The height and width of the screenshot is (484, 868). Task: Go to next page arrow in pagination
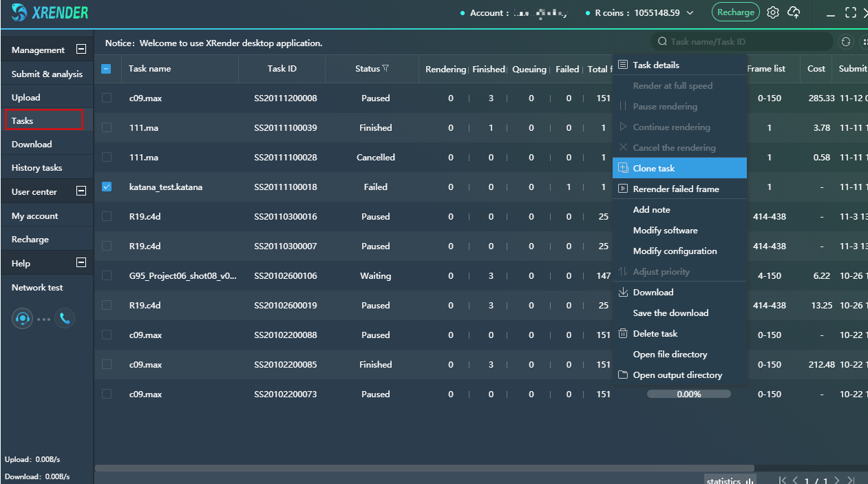(x=836, y=481)
